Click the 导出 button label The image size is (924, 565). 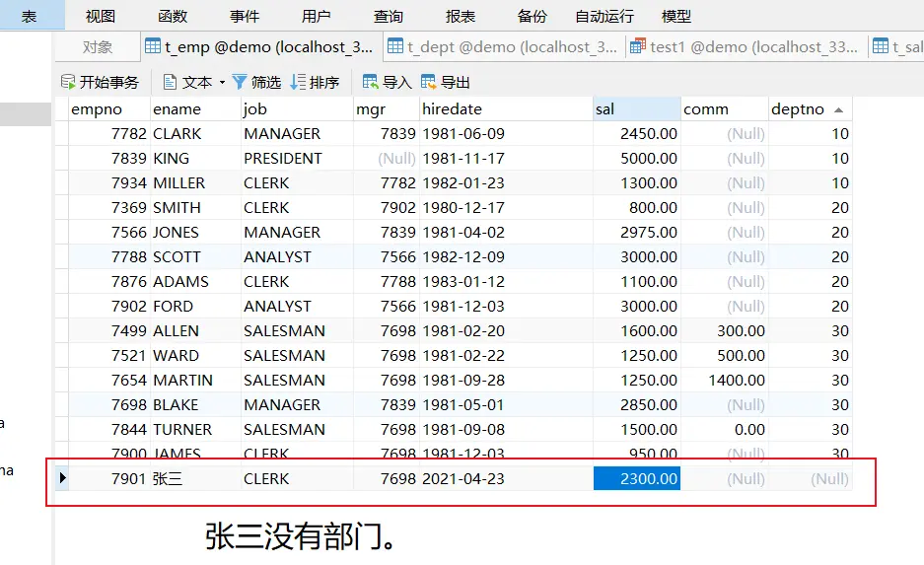(456, 83)
